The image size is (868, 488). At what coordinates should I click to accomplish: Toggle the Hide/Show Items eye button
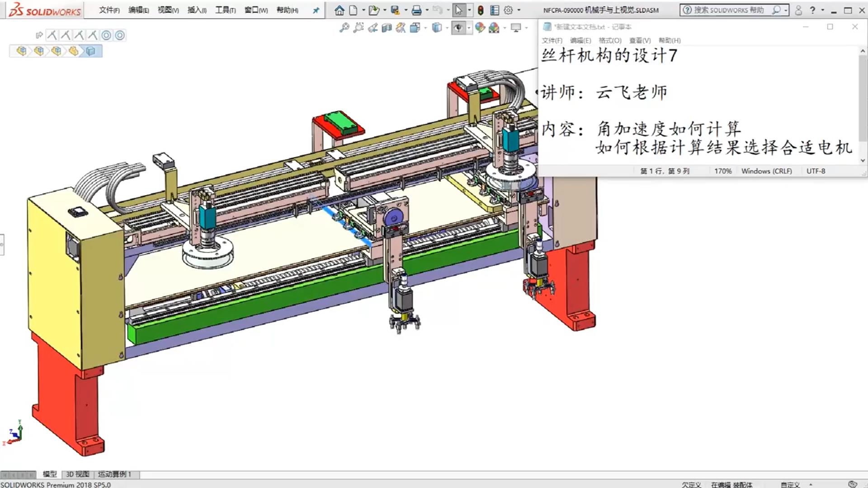tap(458, 28)
